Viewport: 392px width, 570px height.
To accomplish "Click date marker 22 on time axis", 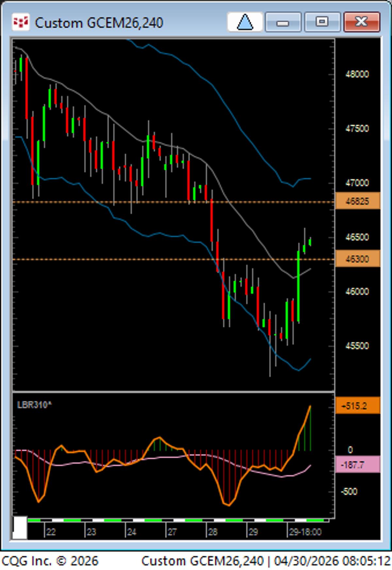I will pyautogui.click(x=51, y=532).
